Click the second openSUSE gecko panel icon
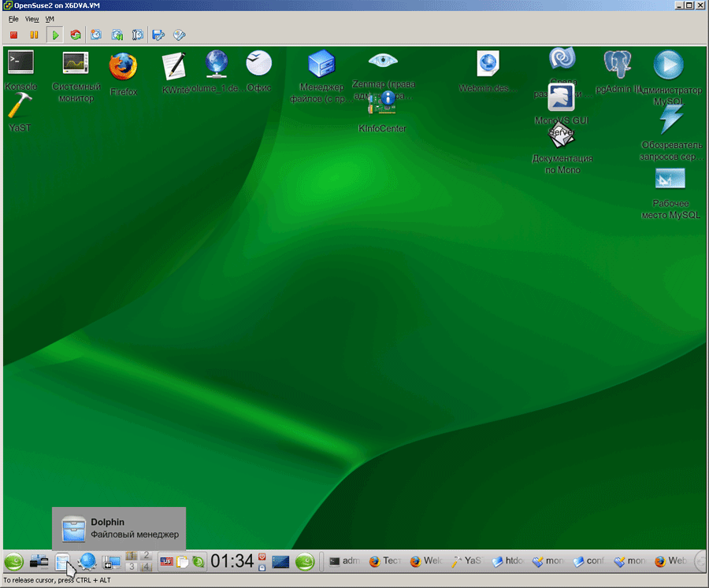Image resolution: width=709 pixels, height=588 pixels. (x=305, y=562)
